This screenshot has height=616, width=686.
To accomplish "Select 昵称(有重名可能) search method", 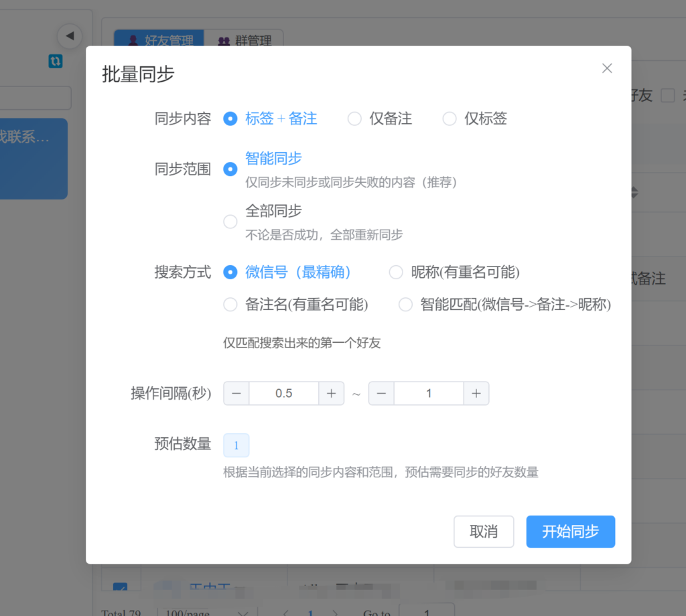I will [x=396, y=273].
